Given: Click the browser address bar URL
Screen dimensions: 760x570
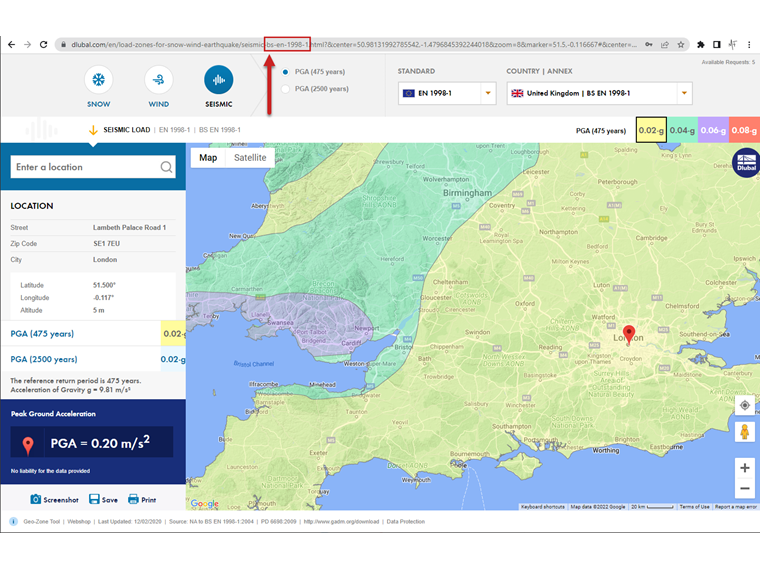Looking at the screenshot, I should [354, 45].
